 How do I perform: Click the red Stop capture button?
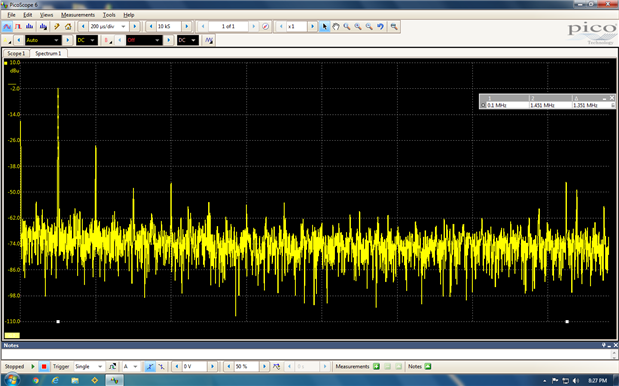click(44, 367)
